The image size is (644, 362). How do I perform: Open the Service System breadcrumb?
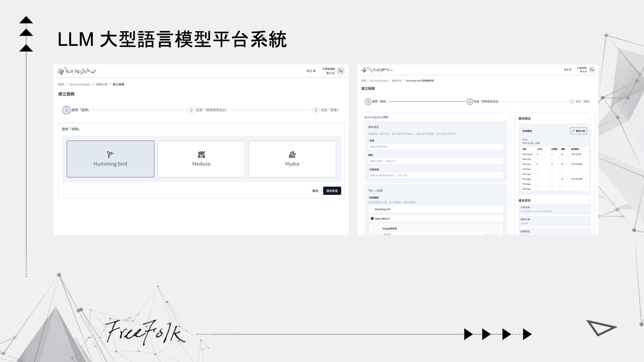[80, 84]
